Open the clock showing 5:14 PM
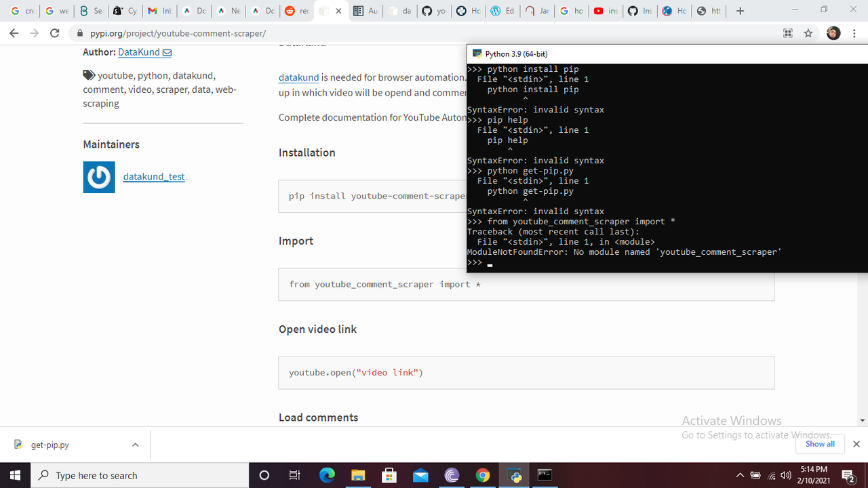 pyautogui.click(x=814, y=475)
